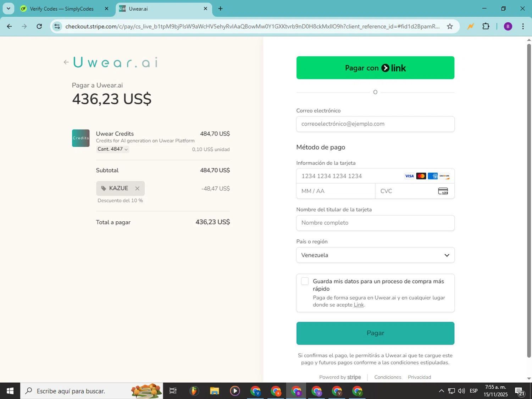
Task: Open the Cant. 4847 quantity dropdown
Action: 112,149
